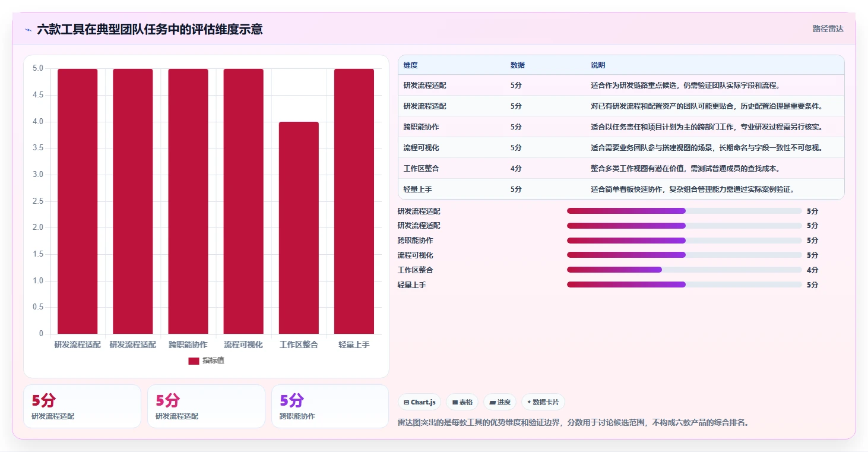This screenshot has width=868, height=452.
Task: Select the 工作区整合 cell in the table
Action: tap(422, 169)
